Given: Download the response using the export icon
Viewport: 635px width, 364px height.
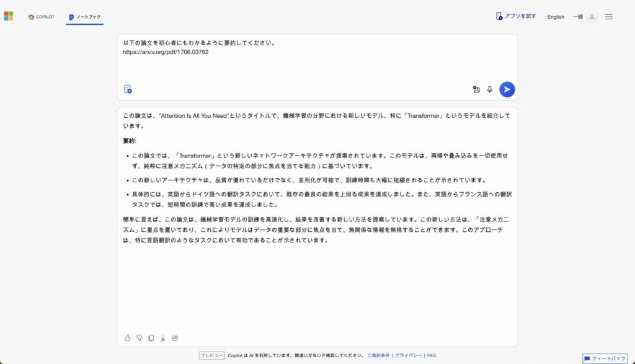Looking at the screenshot, I should tap(163, 338).
